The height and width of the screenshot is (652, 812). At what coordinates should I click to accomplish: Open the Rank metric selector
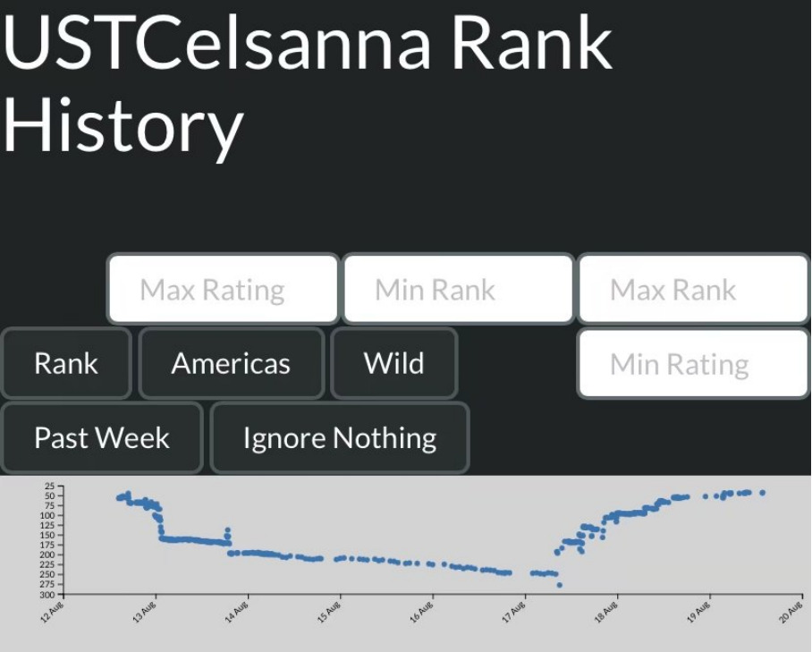(x=66, y=363)
